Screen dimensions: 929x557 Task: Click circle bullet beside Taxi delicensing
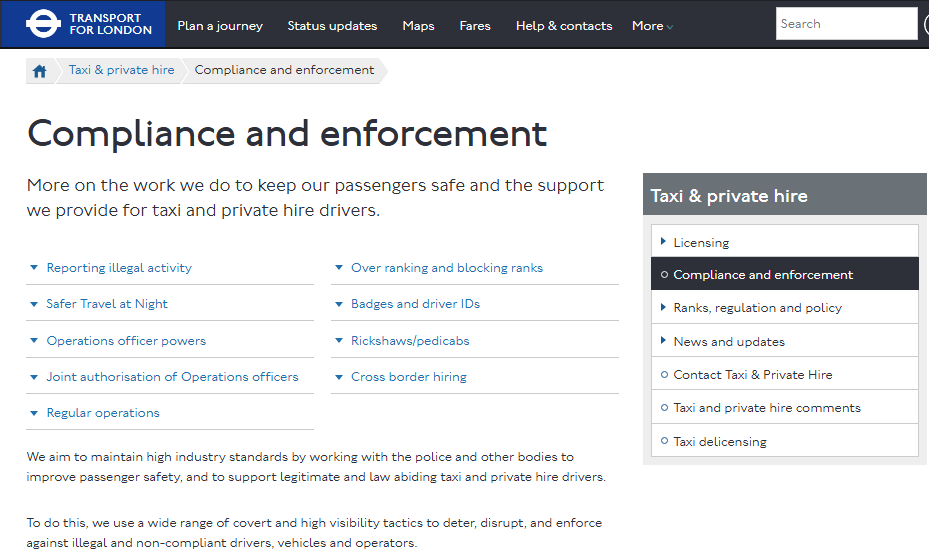coord(664,441)
